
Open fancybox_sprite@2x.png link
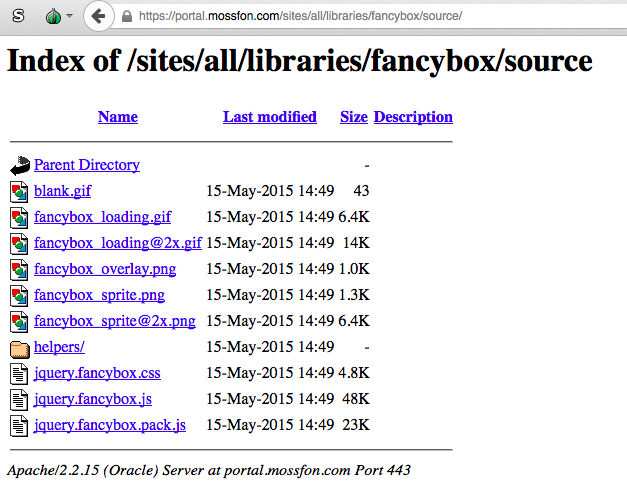pos(115,321)
